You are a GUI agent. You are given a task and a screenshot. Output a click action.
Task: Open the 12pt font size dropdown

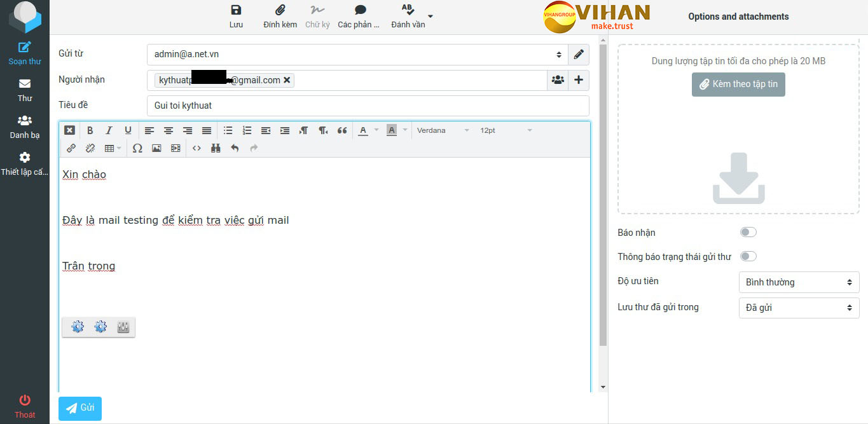[506, 130]
